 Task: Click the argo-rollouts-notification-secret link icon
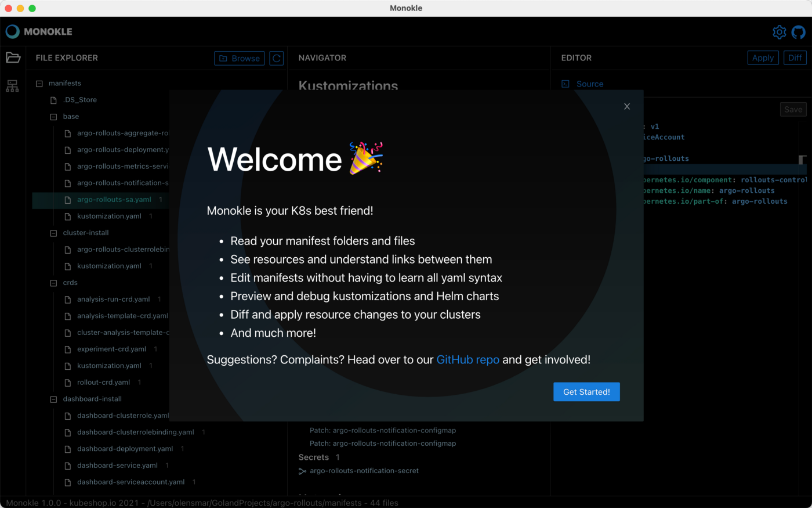[x=302, y=471]
